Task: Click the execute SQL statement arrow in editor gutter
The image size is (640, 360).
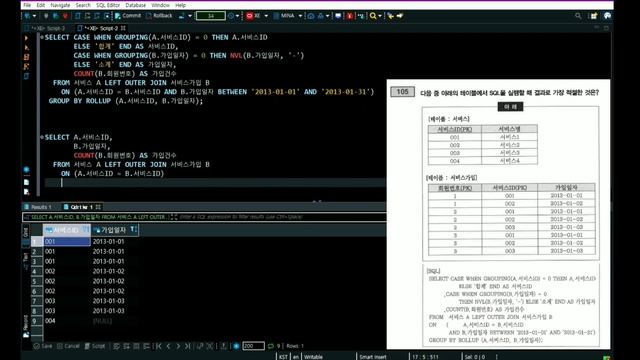Action: [27, 38]
